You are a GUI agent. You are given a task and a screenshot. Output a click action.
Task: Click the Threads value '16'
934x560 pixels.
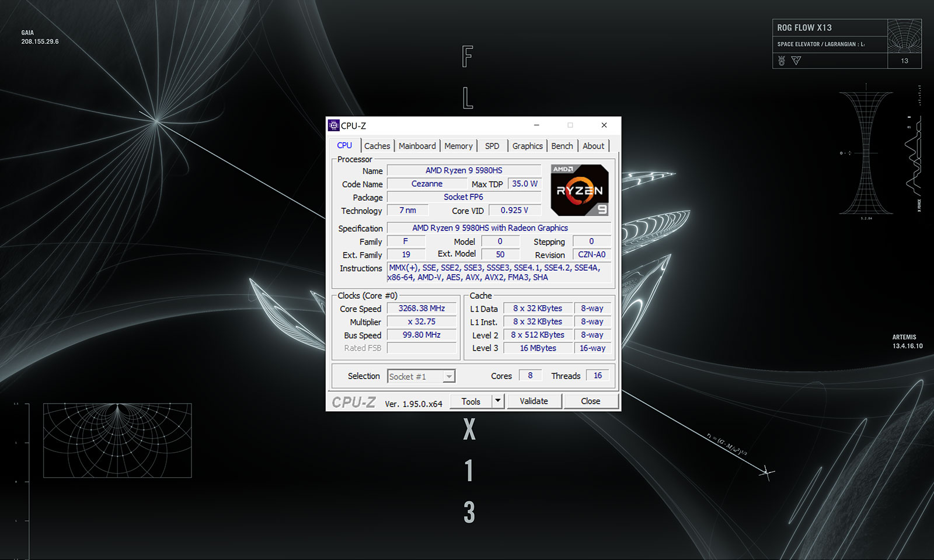[x=598, y=376]
